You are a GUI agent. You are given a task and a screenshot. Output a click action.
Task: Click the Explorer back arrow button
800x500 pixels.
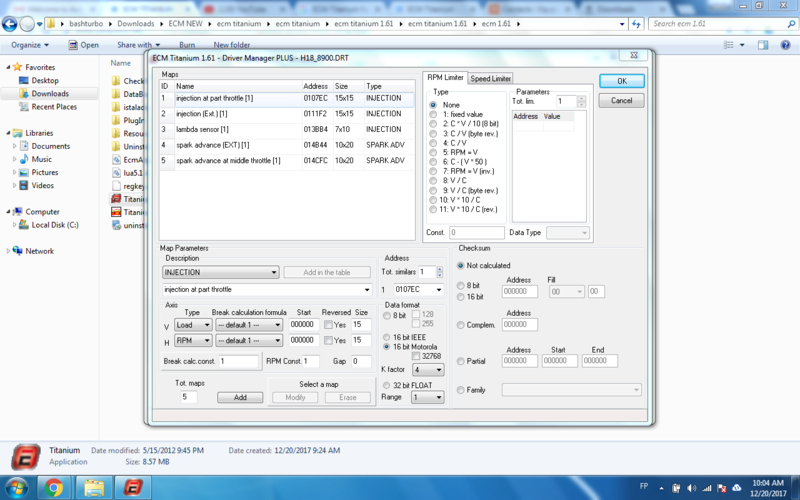(x=10, y=24)
